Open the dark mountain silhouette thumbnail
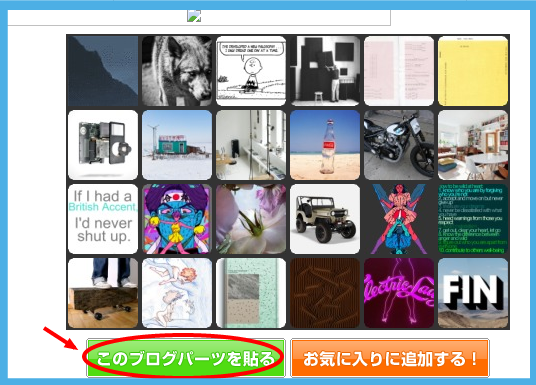This screenshot has width=536, height=385. pos(103,71)
